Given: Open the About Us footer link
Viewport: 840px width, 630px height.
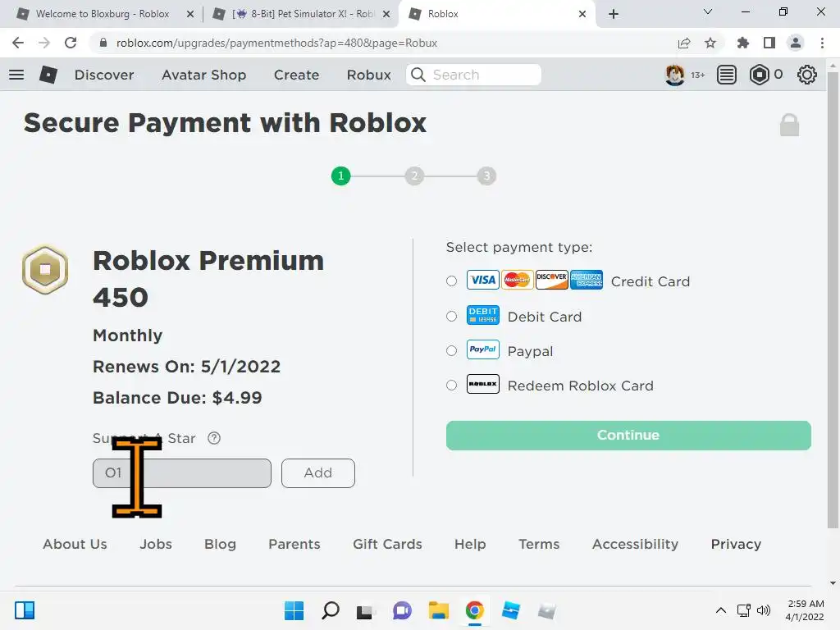Looking at the screenshot, I should [75, 544].
